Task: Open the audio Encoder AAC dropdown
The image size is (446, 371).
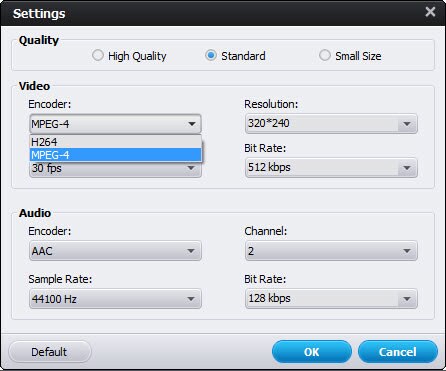Action: (115, 251)
